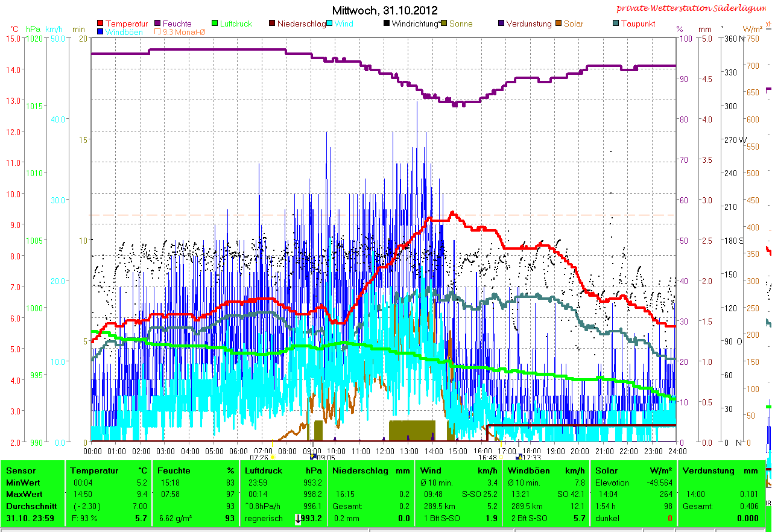
Task: Select the cyan Wind legend square
Action: [x=331, y=24]
